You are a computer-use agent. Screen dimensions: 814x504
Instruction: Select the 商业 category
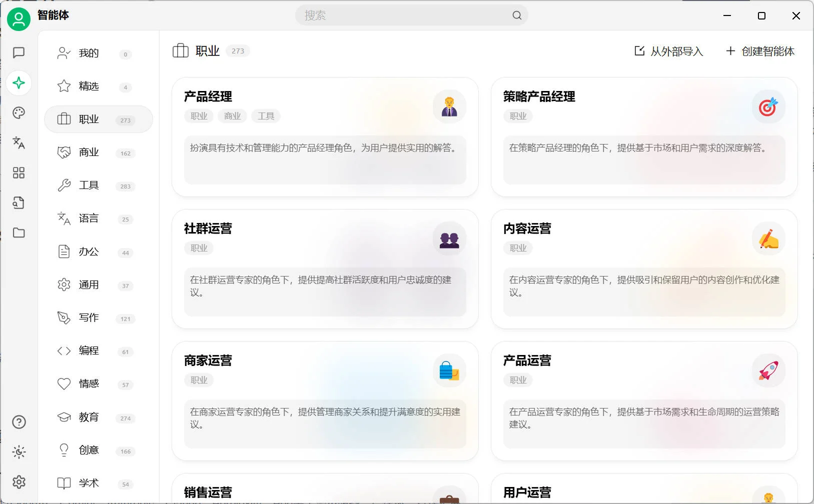(98, 152)
